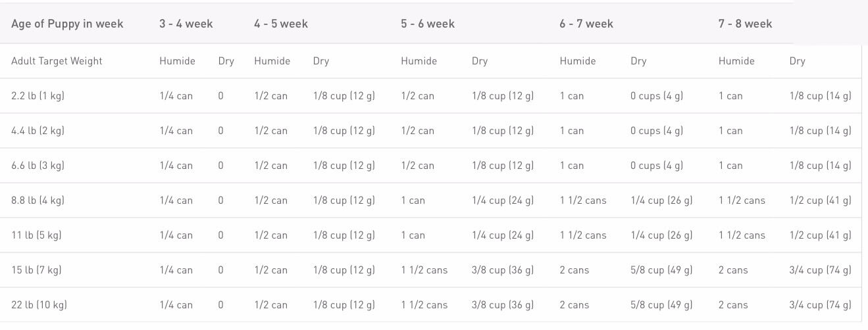Select '1/2 cup (41 g)' in 8.8 lb row
Image resolution: width=868 pixels, height=330 pixels.
(821, 200)
